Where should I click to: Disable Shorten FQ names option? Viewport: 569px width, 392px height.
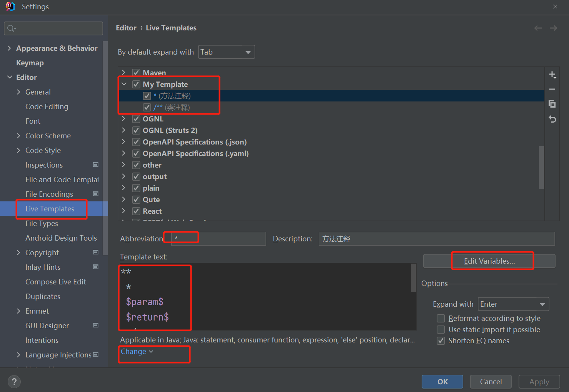pyautogui.click(x=441, y=341)
